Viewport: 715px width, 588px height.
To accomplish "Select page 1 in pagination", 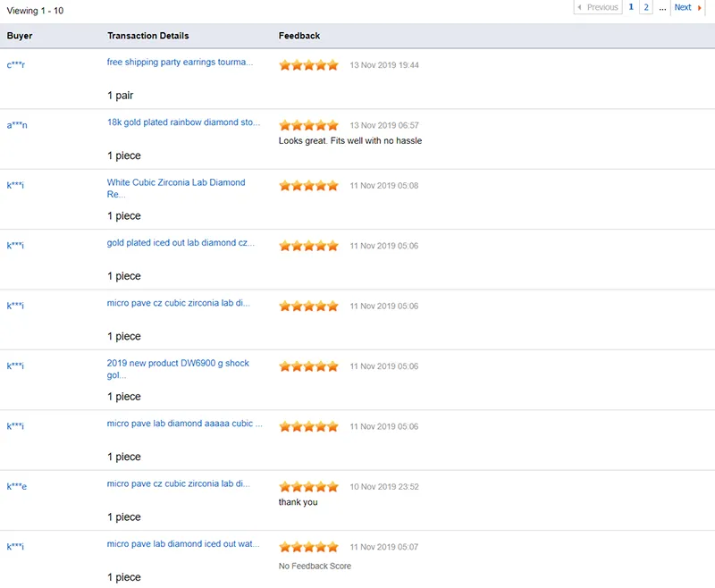I will click(x=631, y=7).
